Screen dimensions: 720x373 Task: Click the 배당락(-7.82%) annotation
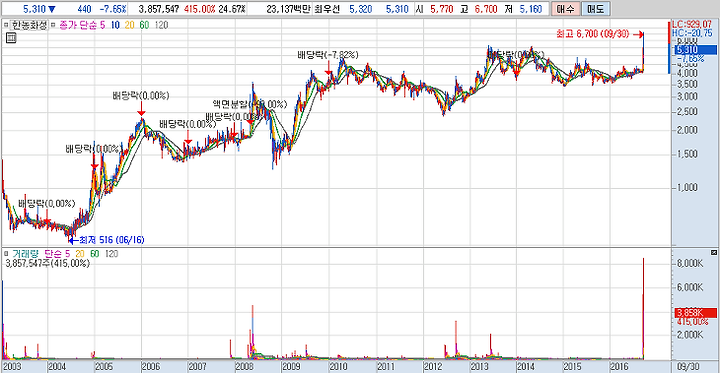tap(327, 55)
